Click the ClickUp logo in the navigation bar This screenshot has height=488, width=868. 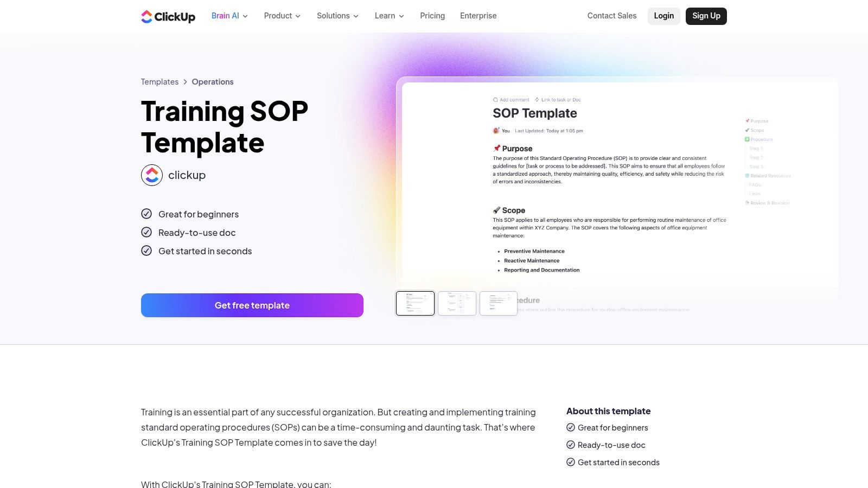tap(168, 16)
